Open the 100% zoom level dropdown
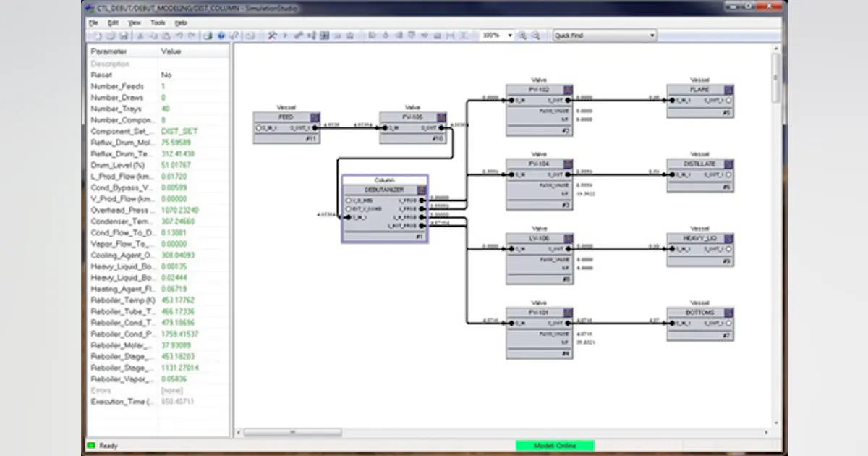The image size is (868, 456). (510, 35)
